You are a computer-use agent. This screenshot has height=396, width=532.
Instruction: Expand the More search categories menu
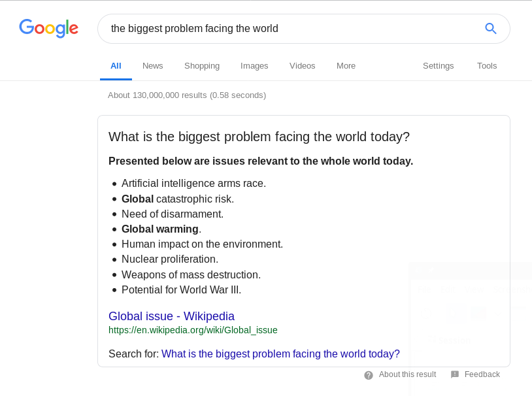tap(346, 66)
